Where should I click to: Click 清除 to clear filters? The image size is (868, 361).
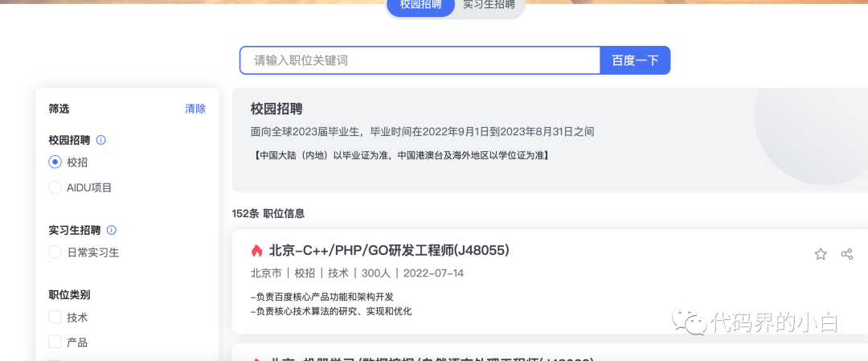[x=194, y=109]
